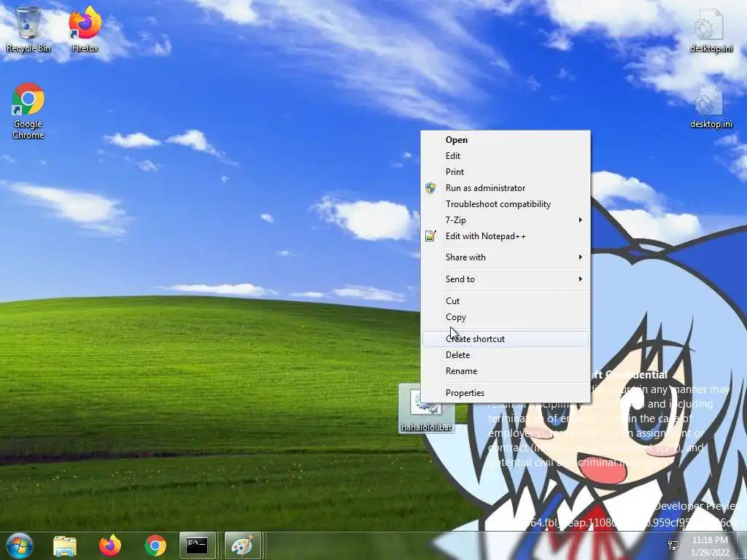This screenshot has width=747, height=560.
Task: Select Run as administrator
Action: [506, 188]
